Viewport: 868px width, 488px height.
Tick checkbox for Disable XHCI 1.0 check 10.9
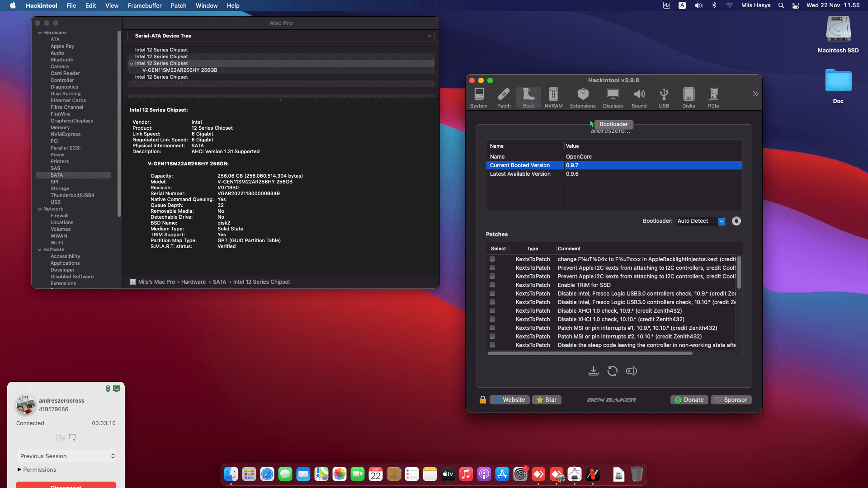tap(492, 311)
